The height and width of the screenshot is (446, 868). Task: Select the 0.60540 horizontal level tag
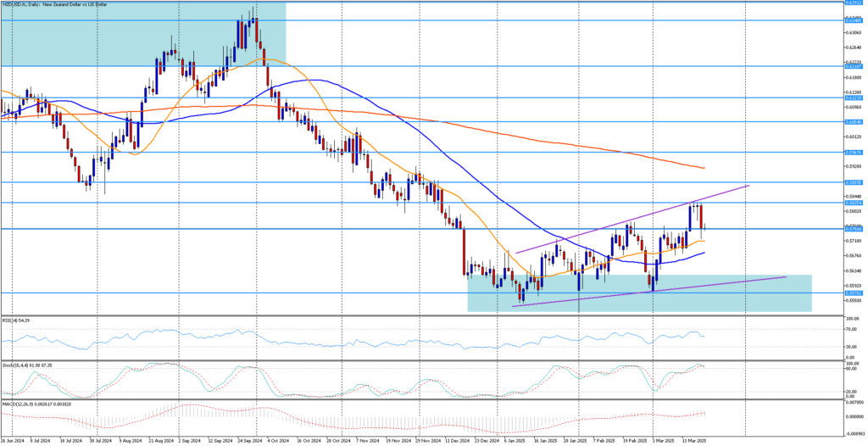click(854, 121)
